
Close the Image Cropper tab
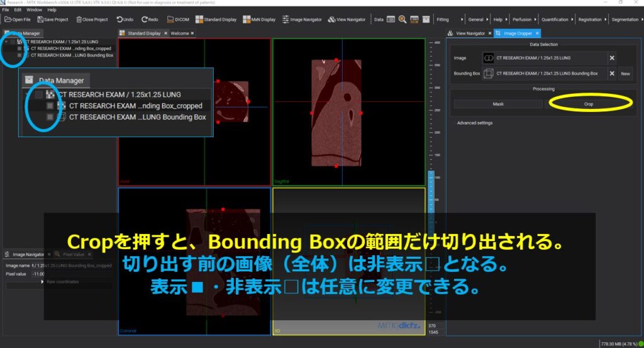point(537,33)
